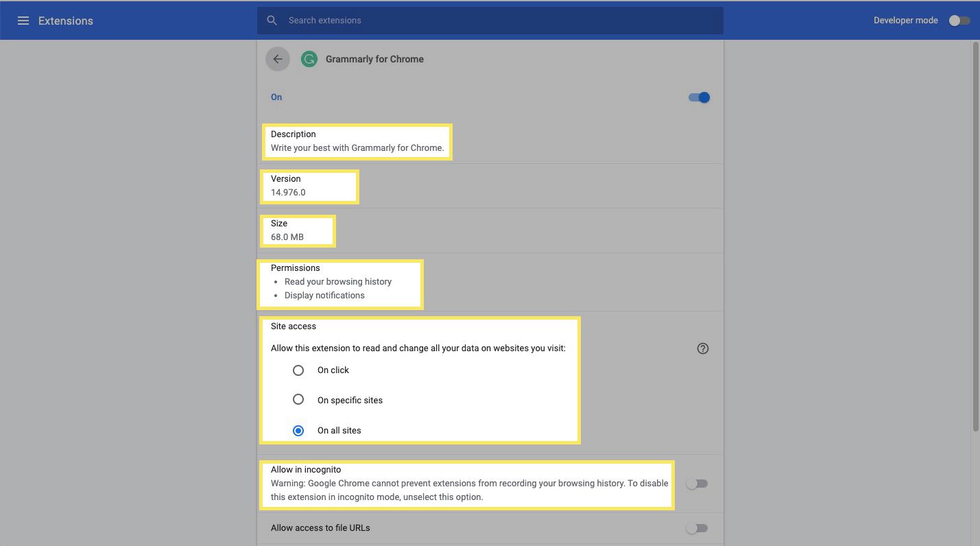
Task: Toggle Developer mode switch
Action: (959, 21)
